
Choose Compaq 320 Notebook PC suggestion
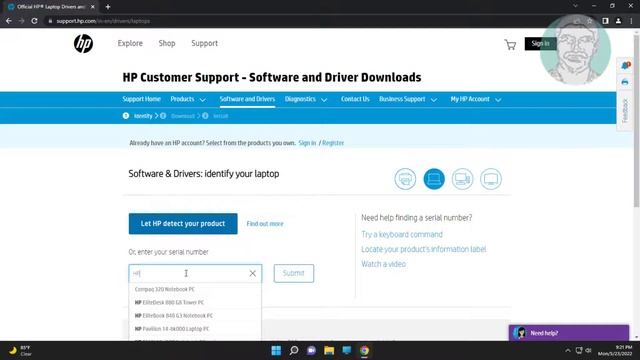195,289
